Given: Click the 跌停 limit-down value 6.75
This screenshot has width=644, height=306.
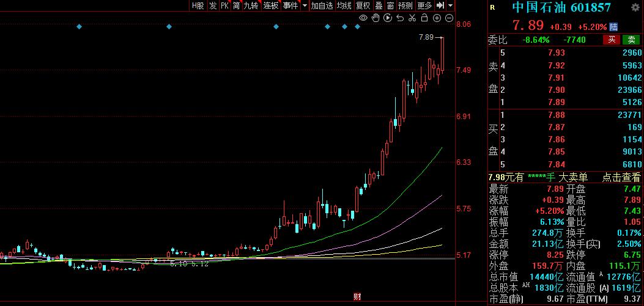Looking at the screenshot, I should pos(632,255).
